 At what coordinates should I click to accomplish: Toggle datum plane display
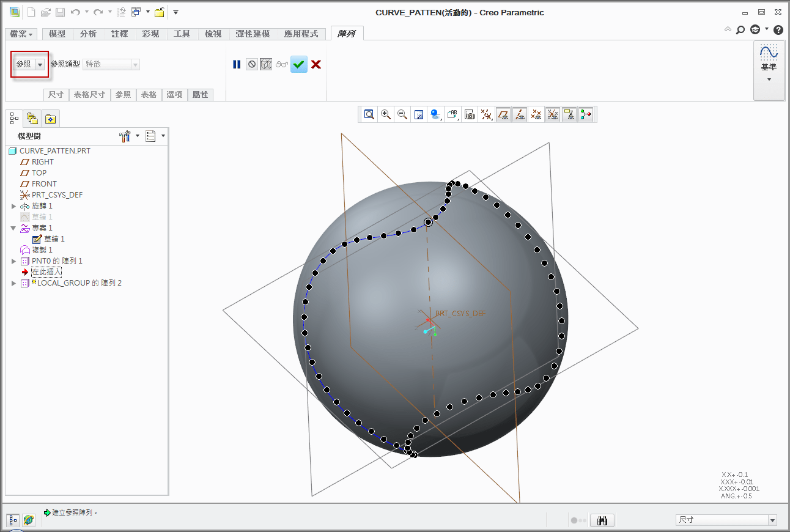[x=503, y=114]
